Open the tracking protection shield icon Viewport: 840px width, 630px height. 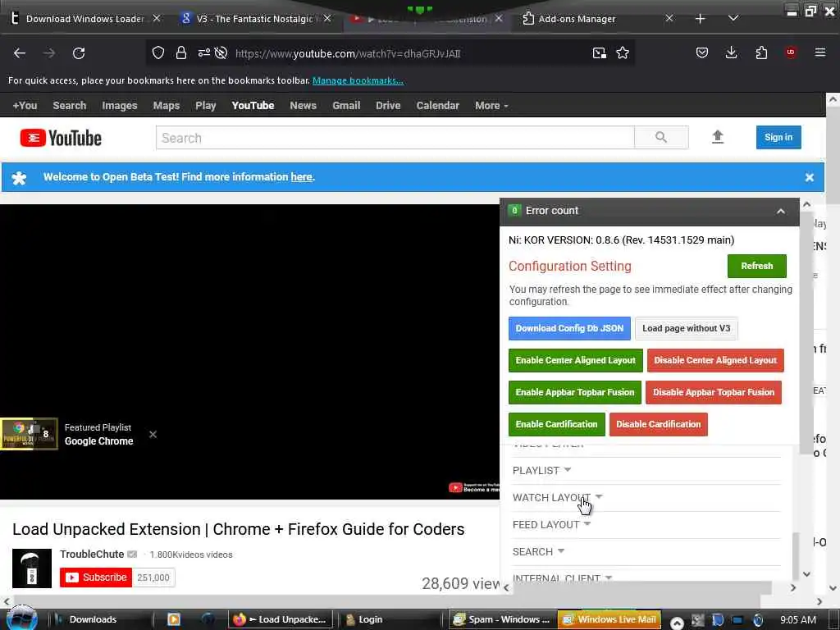click(x=158, y=52)
